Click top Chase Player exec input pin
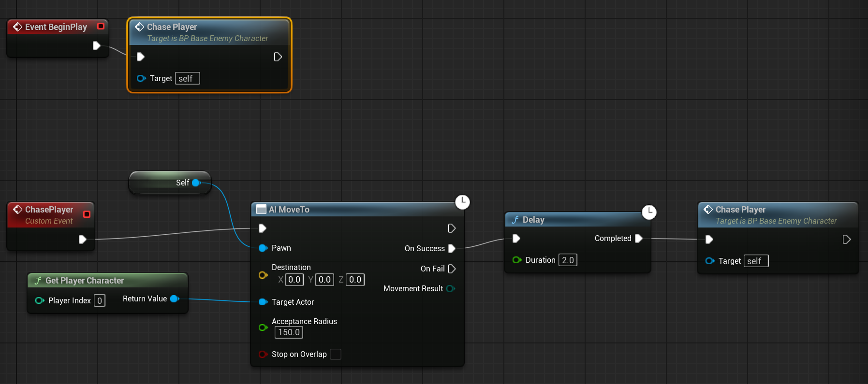The height and width of the screenshot is (384, 868). (140, 57)
